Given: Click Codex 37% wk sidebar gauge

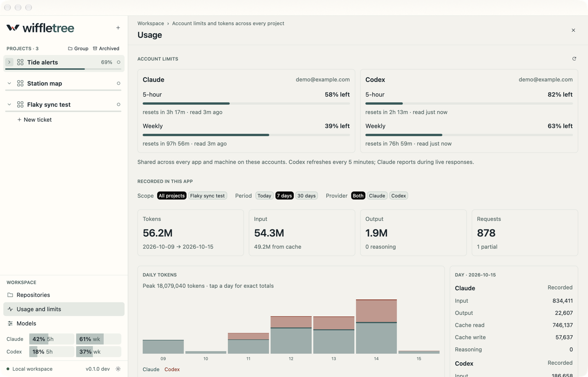Looking at the screenshot, I should (x=98, y=351).
